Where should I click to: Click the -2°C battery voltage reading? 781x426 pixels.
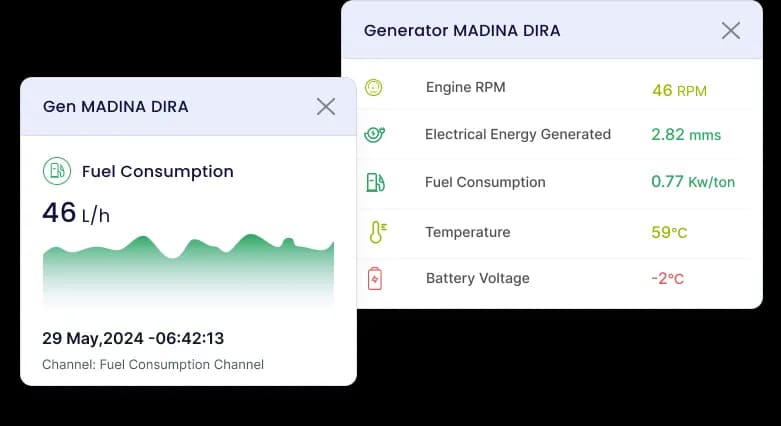(668, 279)
